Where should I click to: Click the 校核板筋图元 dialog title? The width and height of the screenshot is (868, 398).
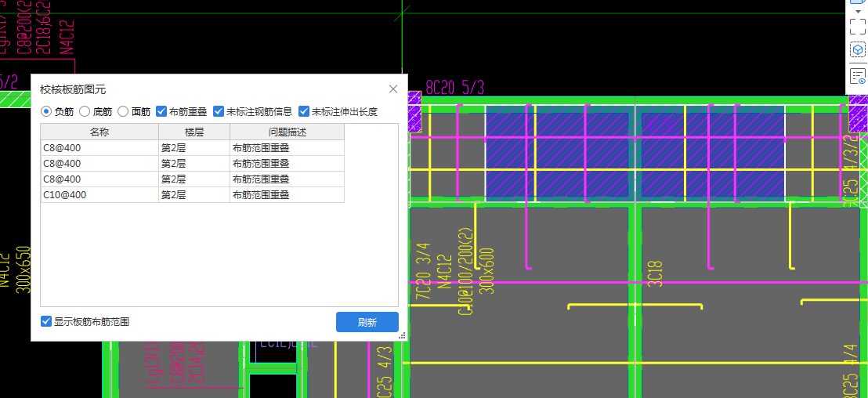[73, 89]
